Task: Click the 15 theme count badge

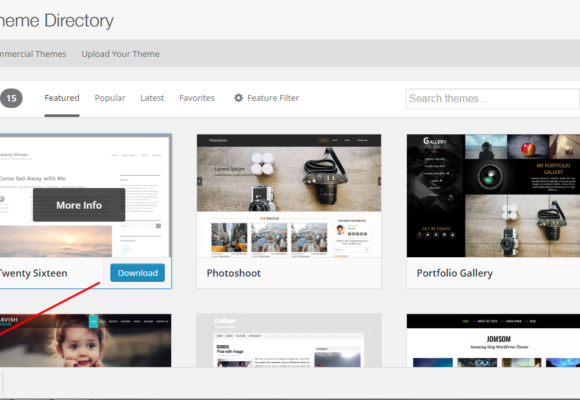Action: point(11,98)
